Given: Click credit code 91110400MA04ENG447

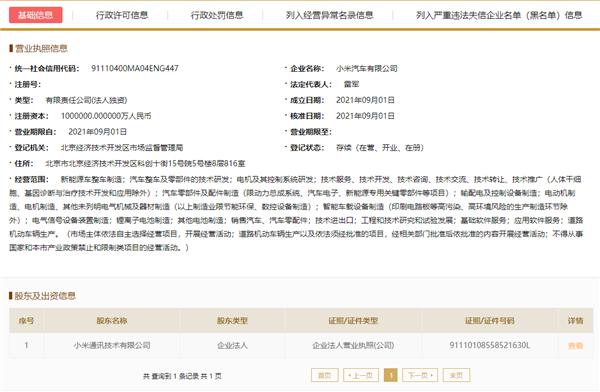Looking at the screenshot, I should [135, 69].
